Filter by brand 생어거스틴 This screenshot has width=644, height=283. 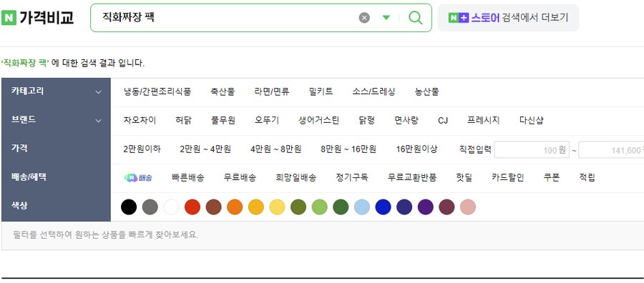318,121
